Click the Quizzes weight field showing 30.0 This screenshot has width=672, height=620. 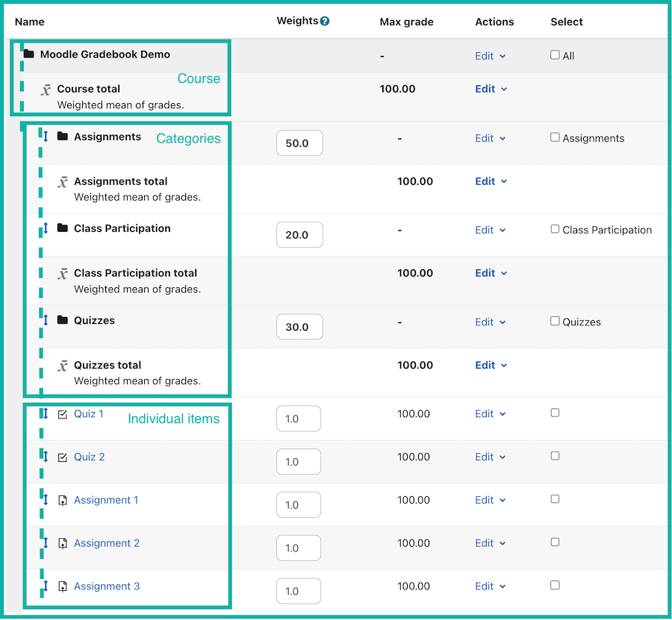[299, 327]
